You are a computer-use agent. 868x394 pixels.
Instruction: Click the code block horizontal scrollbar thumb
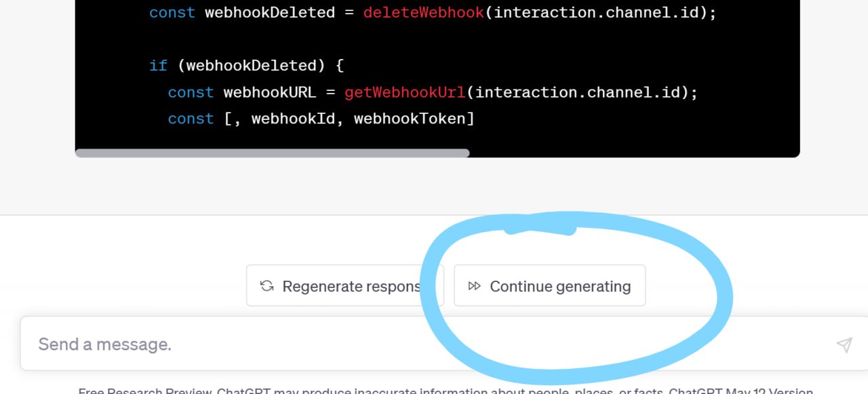tap(271, 153)
